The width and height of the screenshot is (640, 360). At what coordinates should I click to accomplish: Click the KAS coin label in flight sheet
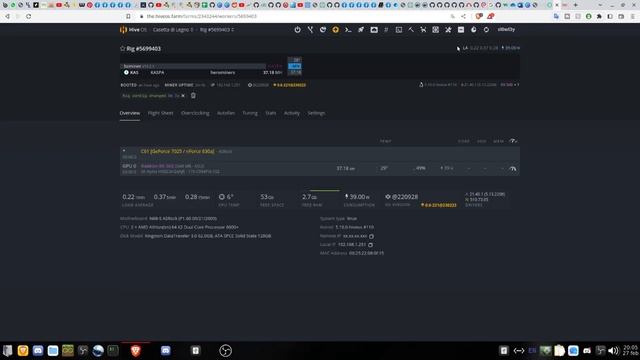pyautogui.click(x=134, y=73)
